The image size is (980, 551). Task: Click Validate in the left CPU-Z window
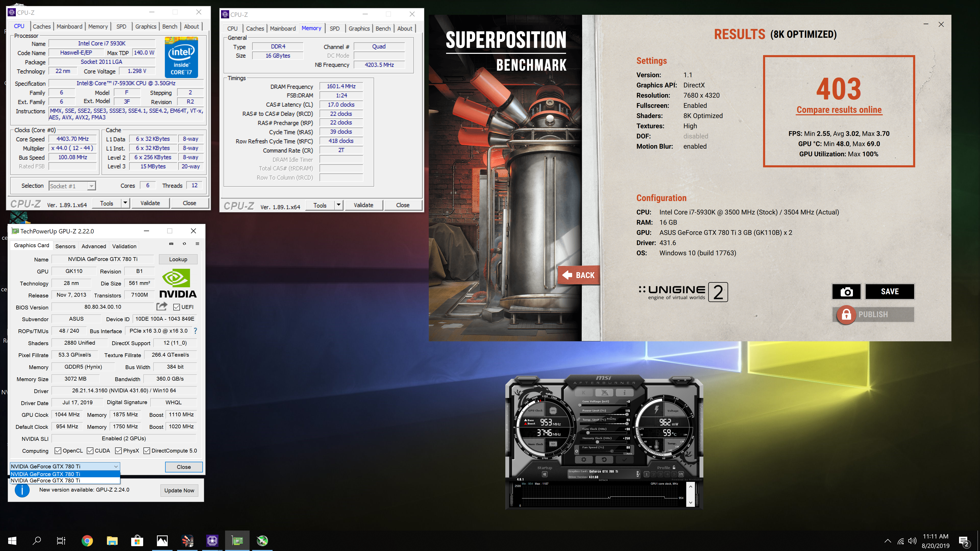(150, 203)
